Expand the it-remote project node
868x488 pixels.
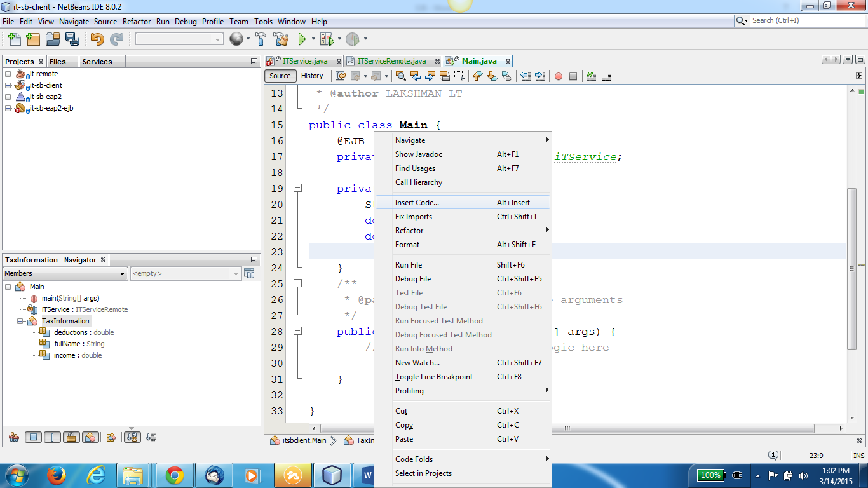[x=8, y=74]
